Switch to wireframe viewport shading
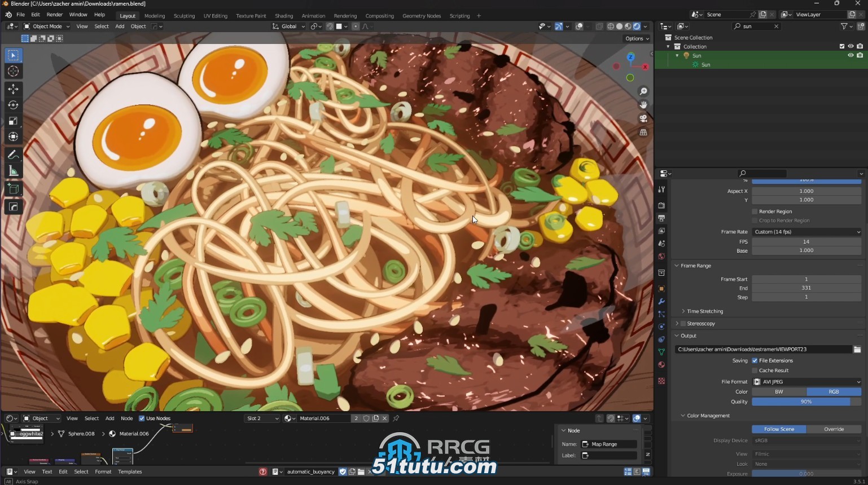Image resolution: width=868 pixels, height=485 pixels. coord(611,27)
